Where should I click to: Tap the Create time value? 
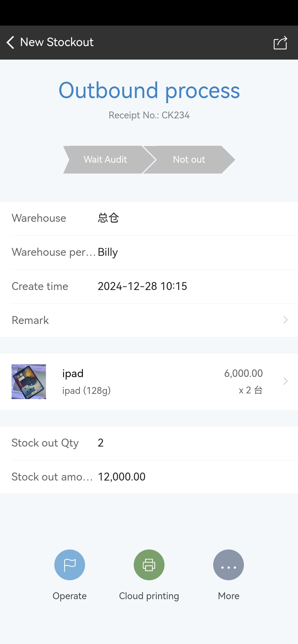142,286
